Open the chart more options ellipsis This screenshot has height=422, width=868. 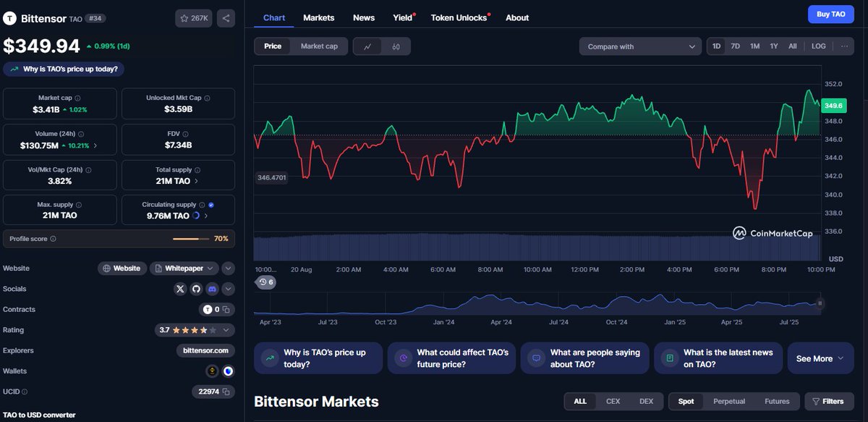(844, 46)
